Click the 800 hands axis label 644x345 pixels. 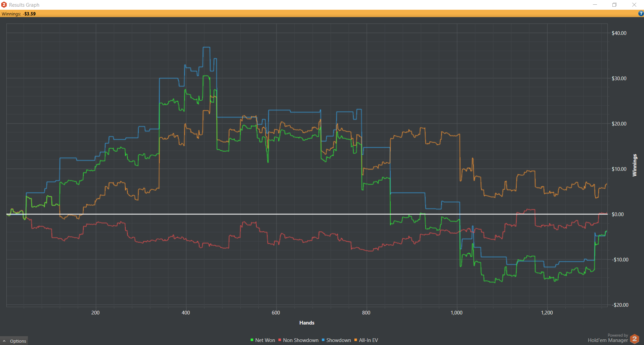[366, 313]
